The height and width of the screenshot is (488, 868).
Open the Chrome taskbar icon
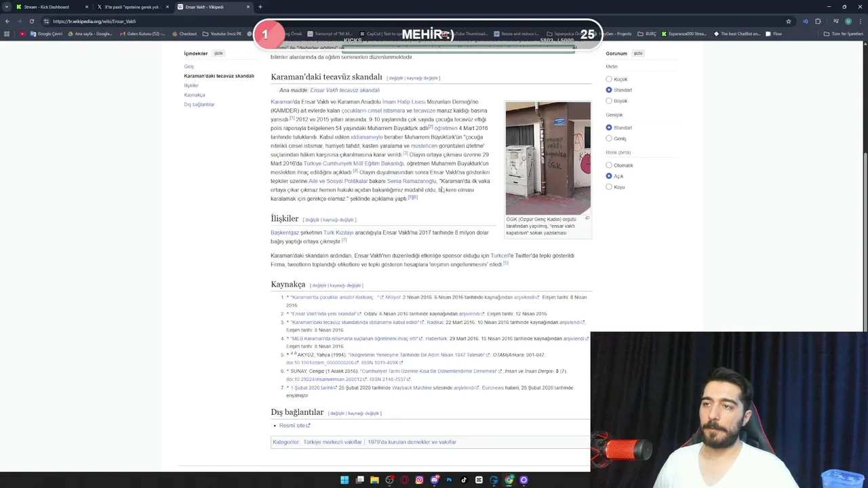point(509,480)
